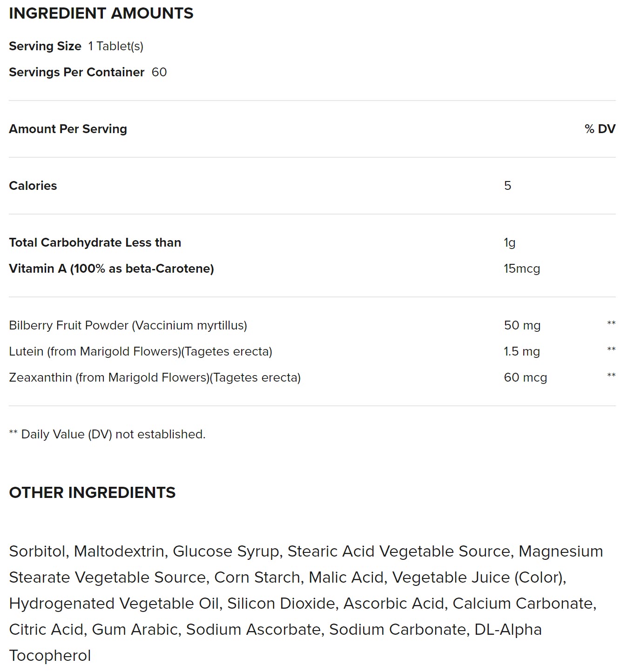Click the % DV column header
The height and width of the screenshot is (672, 641).
point(600,129)
